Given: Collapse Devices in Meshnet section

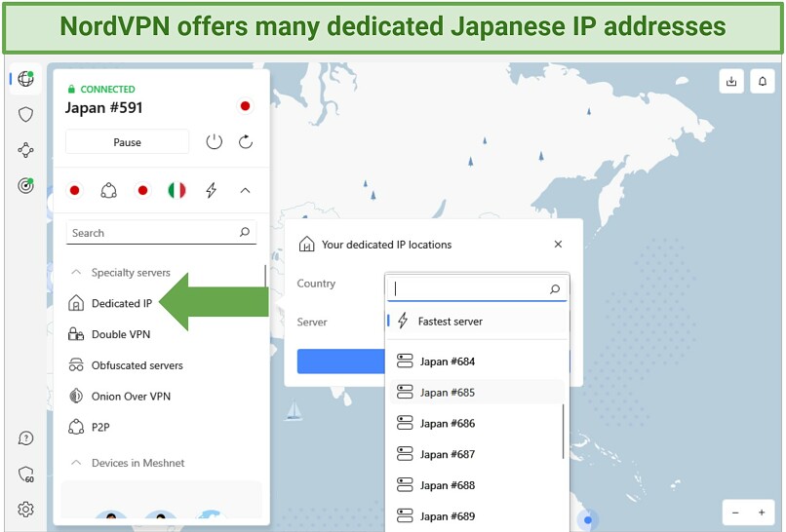Looking at the screenshot, I should (x=76, y=463).
